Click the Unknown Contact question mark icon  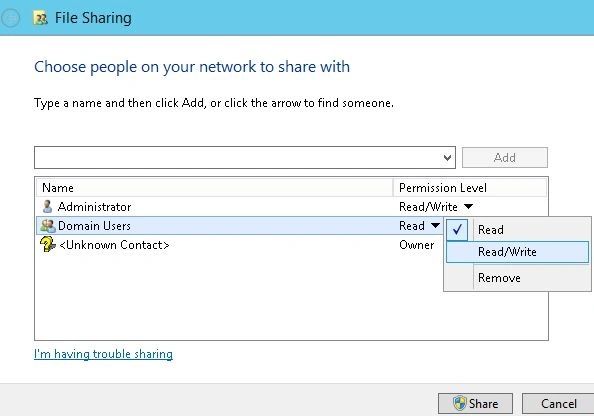pyautogui.click(x=48, y=244)
